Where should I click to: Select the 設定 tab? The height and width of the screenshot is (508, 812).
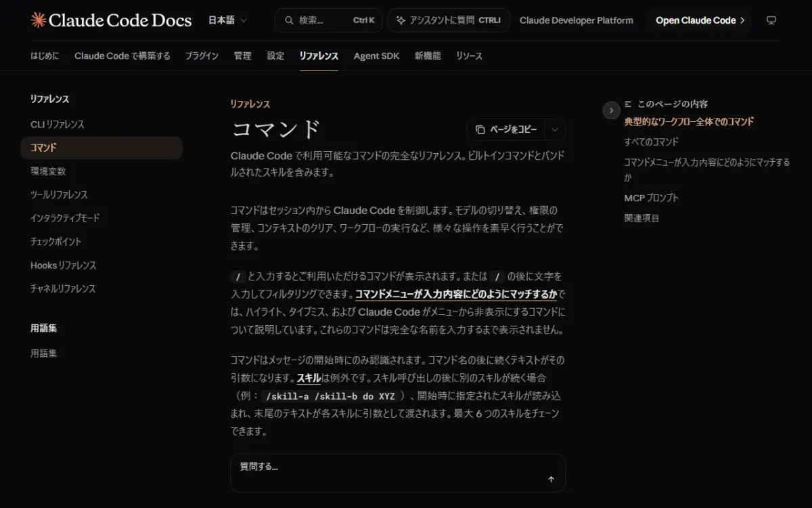pyautogui.click(x=275, y=56)
